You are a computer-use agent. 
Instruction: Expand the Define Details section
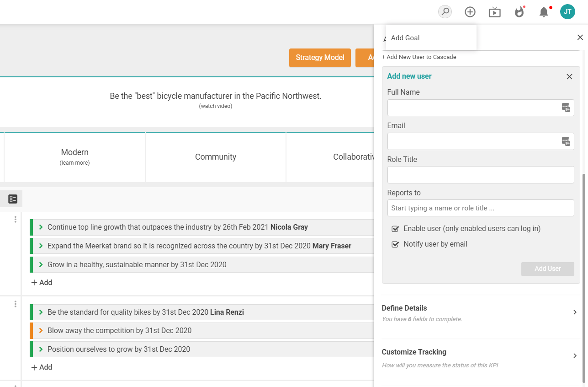tap(575, 312)
